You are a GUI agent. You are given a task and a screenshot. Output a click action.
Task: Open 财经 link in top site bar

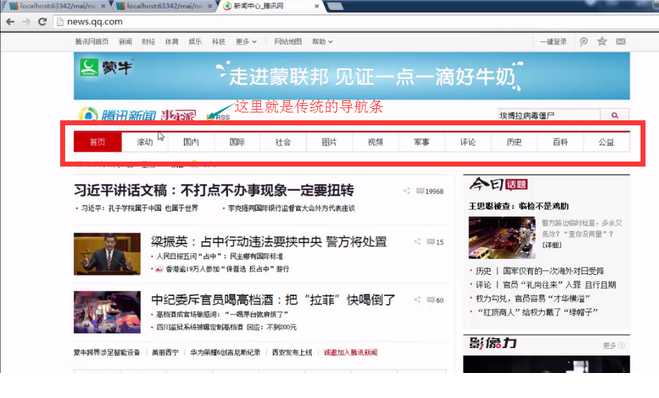point(148,42)
